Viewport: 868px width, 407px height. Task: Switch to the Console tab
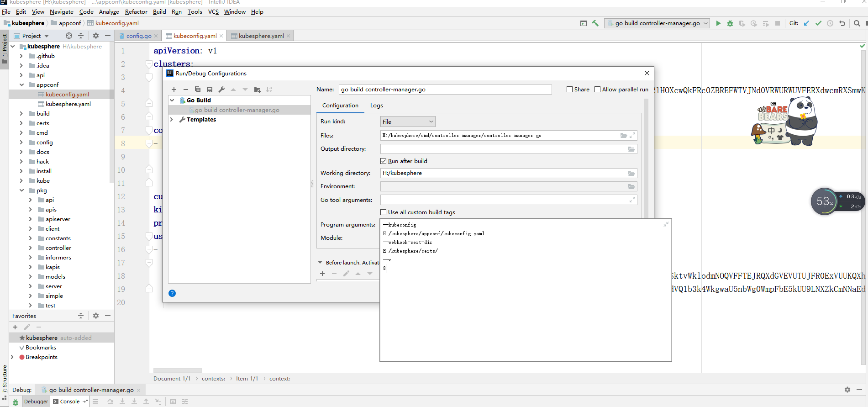click(x=69, y=402)
